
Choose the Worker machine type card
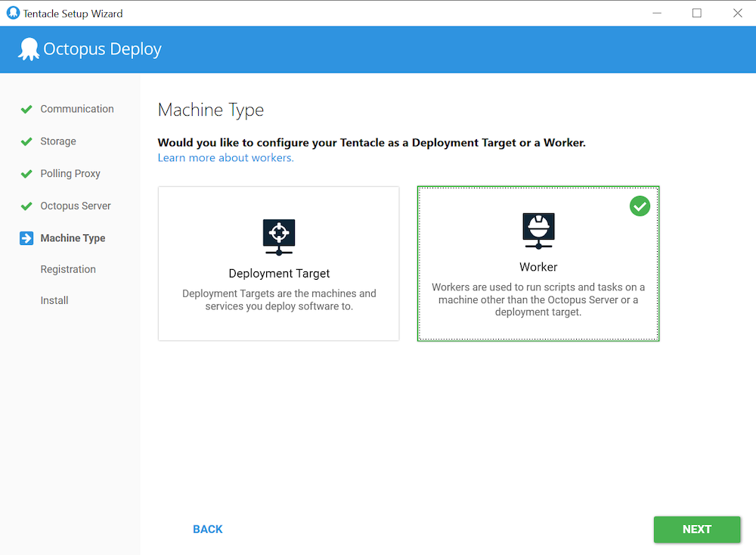click(x=538, y=263)
